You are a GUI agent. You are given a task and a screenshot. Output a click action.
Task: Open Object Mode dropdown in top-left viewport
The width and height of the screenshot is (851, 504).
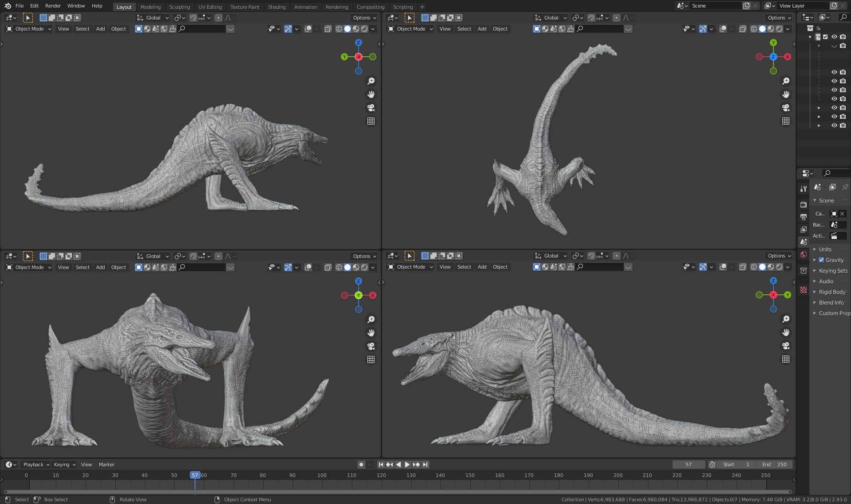[29, 29]
